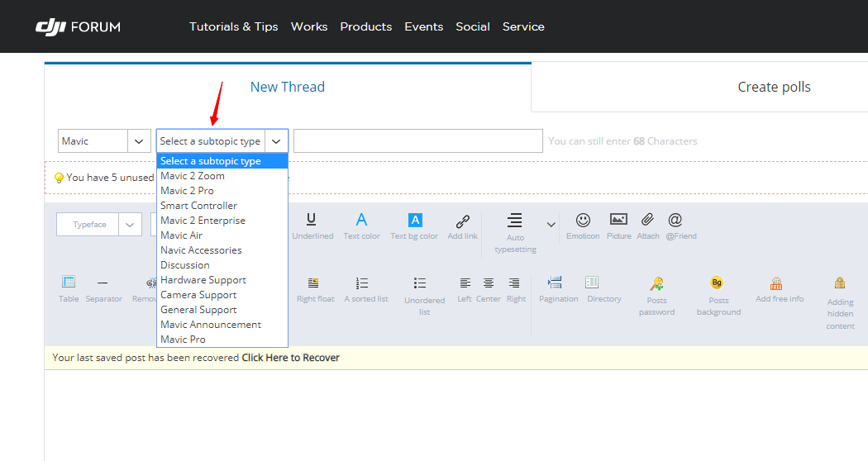868x461 pixels.
Task: Choose Posts background
Action: click(x=717, y=283)
